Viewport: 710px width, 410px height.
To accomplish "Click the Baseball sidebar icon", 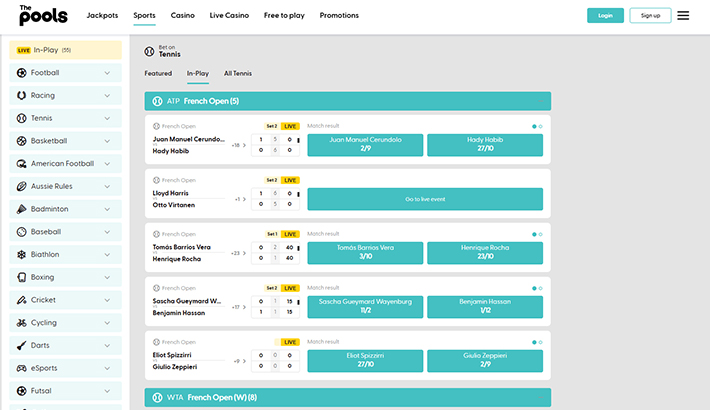I will coord(21,232).
